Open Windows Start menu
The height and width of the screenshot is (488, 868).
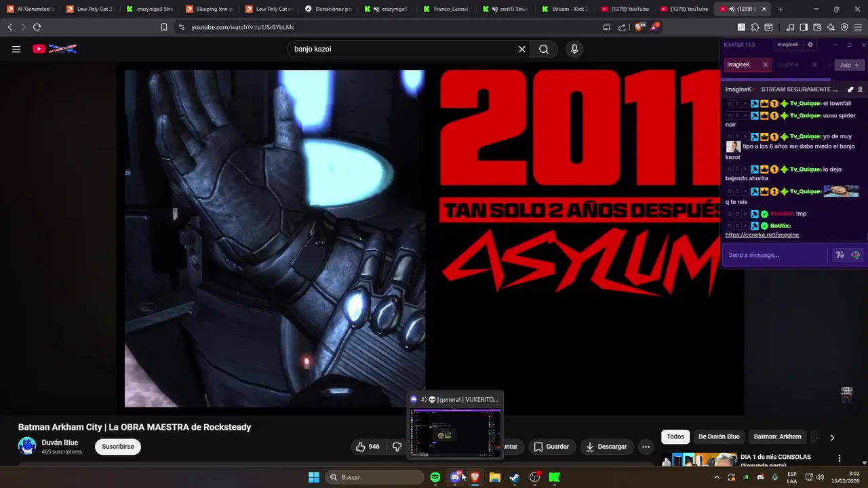coord(314,477)
